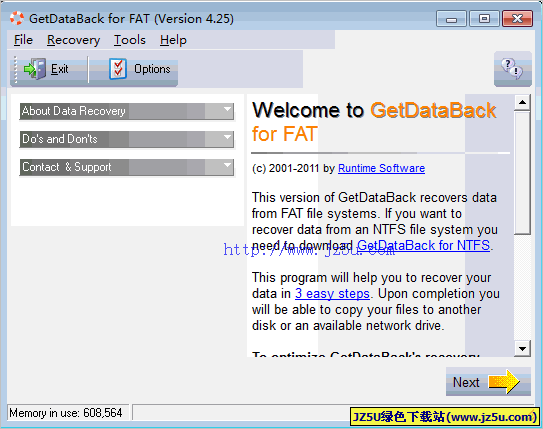Open the File menu
The image size is (543, 429).
[x=23, y=40]
